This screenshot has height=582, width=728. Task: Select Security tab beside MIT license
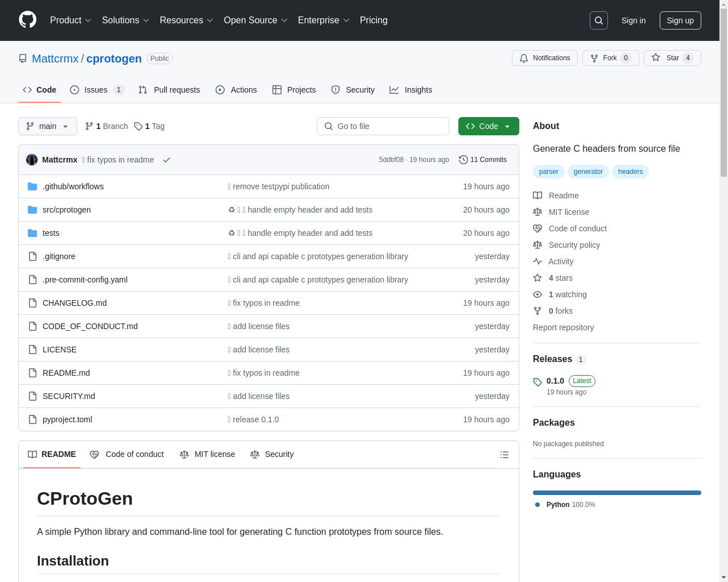[x=272, y=454]
